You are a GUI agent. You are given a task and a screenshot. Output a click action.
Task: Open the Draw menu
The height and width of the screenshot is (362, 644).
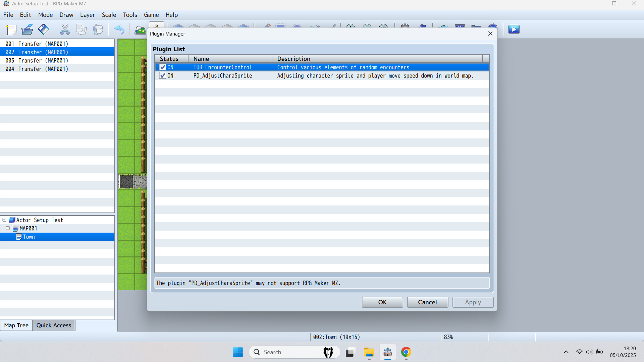(66, 15)
